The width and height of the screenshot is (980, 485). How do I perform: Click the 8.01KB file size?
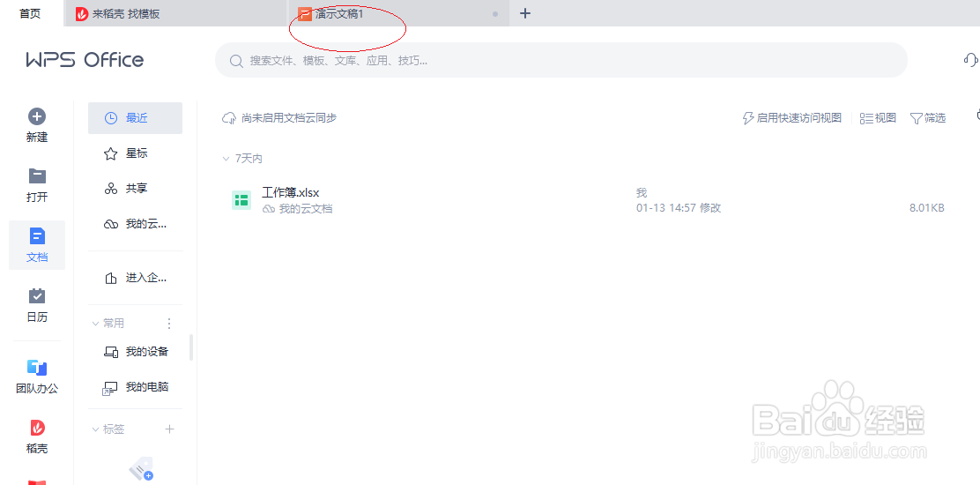pyautogui.click(x=927, y=208)
